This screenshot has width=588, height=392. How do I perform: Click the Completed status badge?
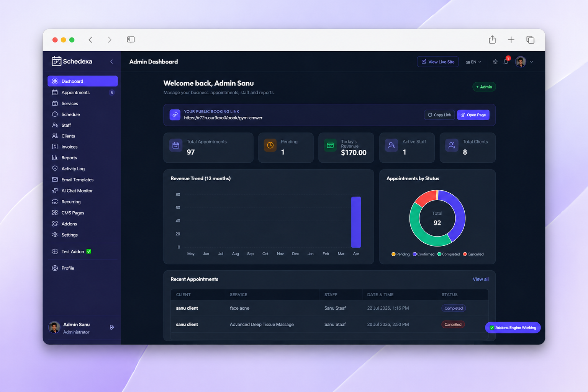[454, 308]
